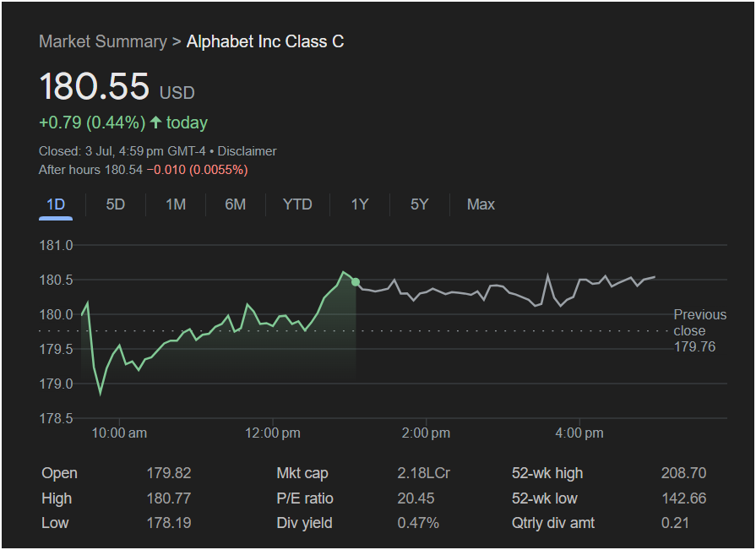Open the Disclaimer link
The height and width of the screenshot is (550, 756).
click(x=247, y=151)
